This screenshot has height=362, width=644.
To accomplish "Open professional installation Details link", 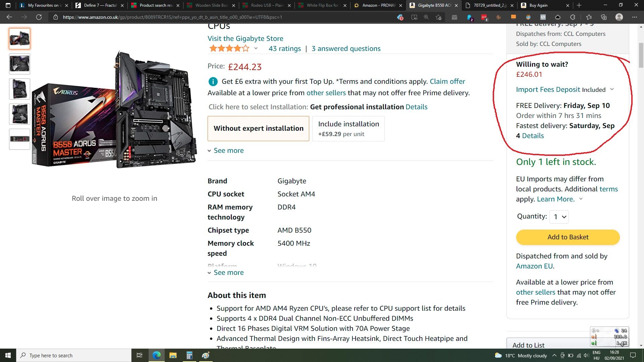I will (416, 107).
